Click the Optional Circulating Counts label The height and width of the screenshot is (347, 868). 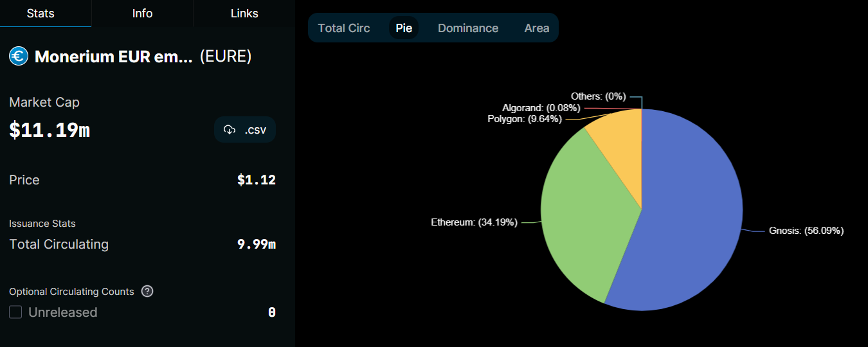click(x=71, y=292)
